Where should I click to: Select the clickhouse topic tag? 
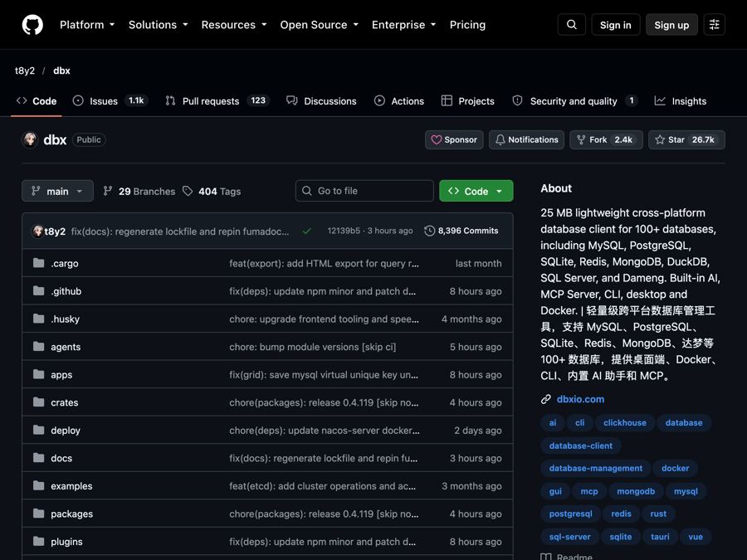[624, 423]
